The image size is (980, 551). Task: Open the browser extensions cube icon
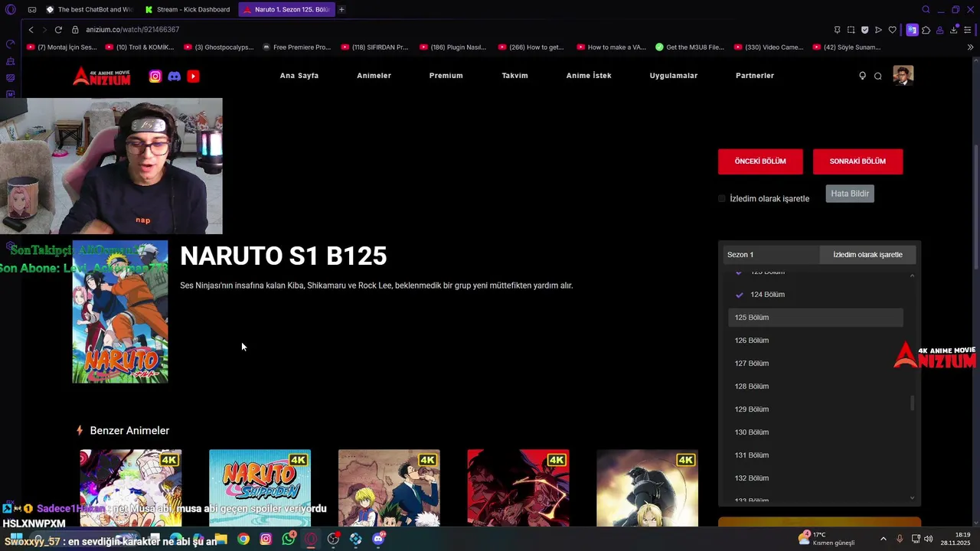click(926, 30)
